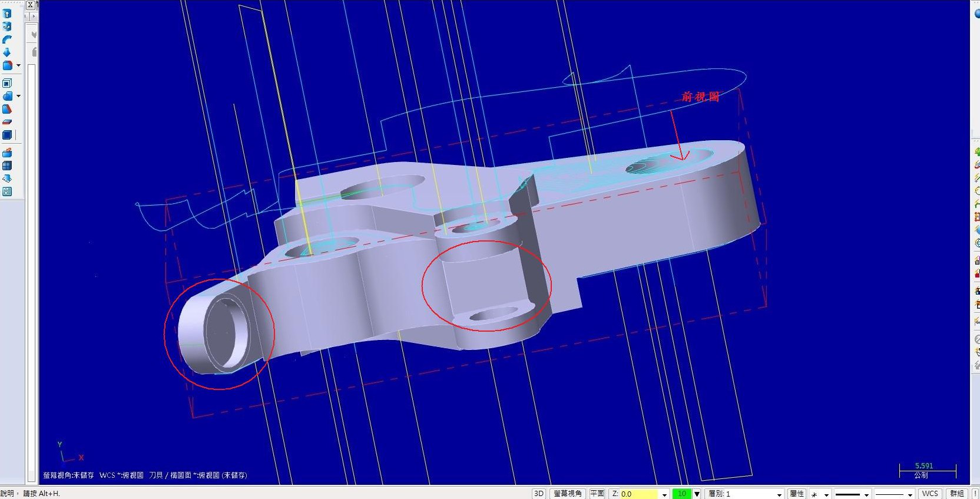Choose the solid Sweep tool
The width and height of the screenshot is (980, 499).
click(x=7, y=39)
